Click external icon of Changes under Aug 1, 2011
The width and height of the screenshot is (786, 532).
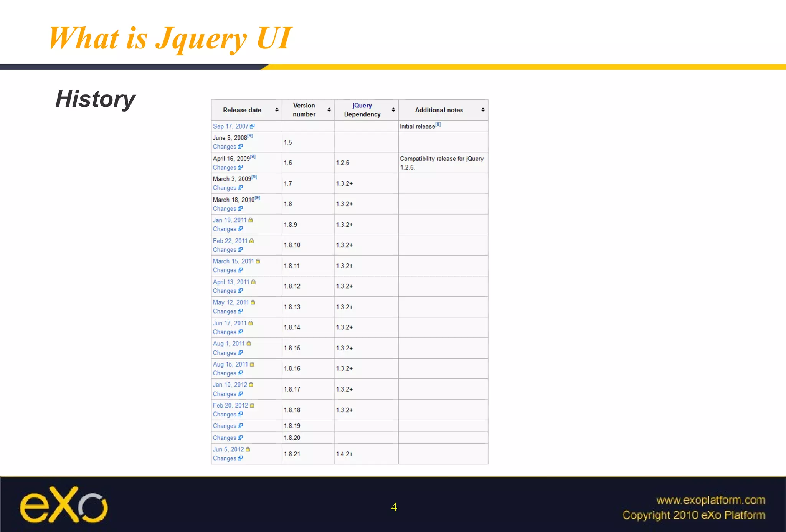240,352
